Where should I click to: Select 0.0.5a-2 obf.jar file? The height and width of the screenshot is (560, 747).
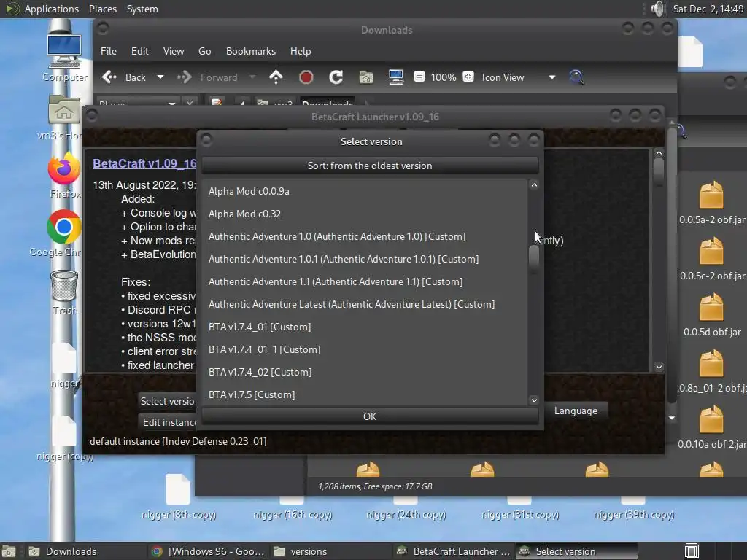711,203
